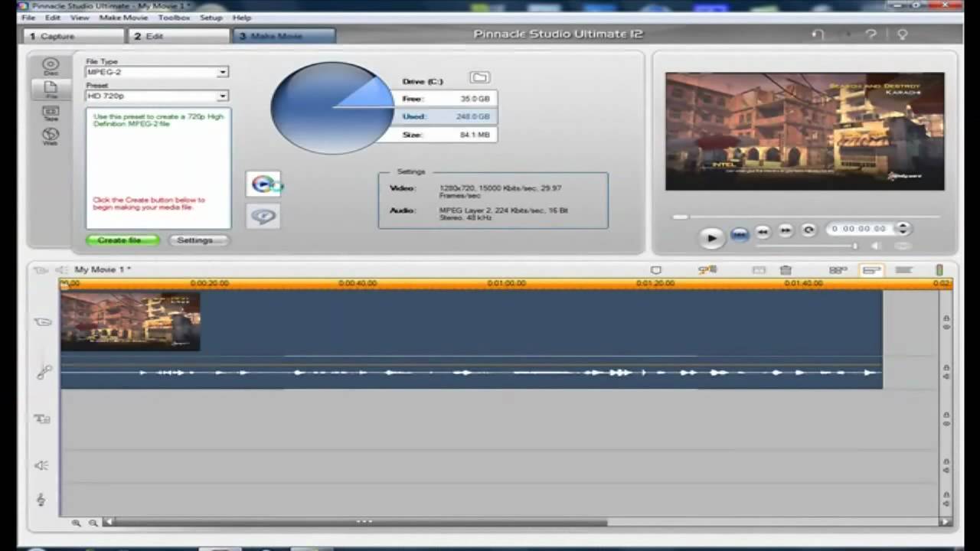Open the Preset HD 720p dropdown
Image resolution: width=980 pixels, height=551 pixels.
pyautogui.click(x=157, y=96)
